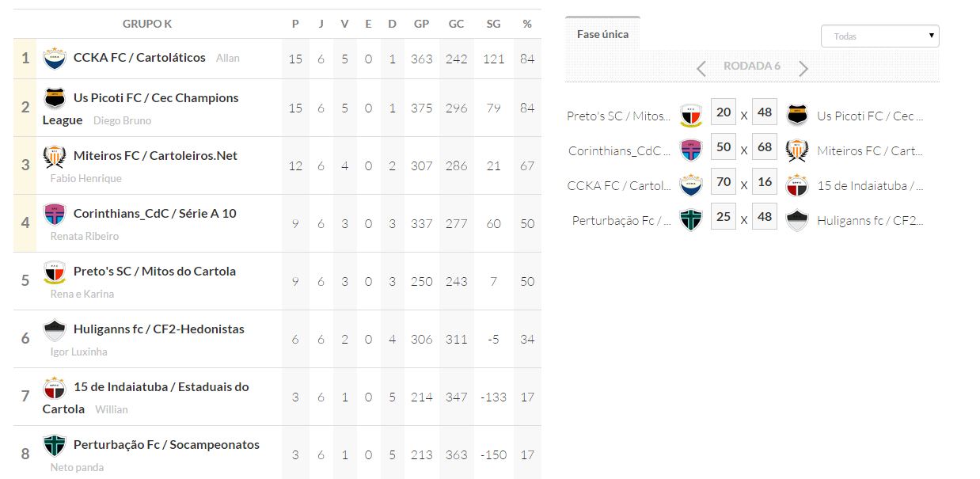980x479 pixels.
Task: Click the GRUPO K table header
Action: pos(147,24)
